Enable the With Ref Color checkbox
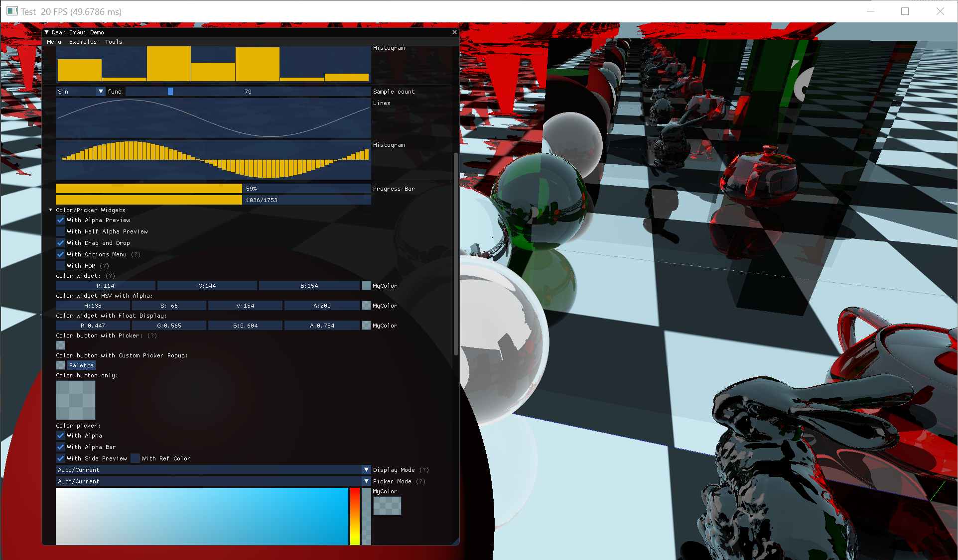 click(135, 458)
